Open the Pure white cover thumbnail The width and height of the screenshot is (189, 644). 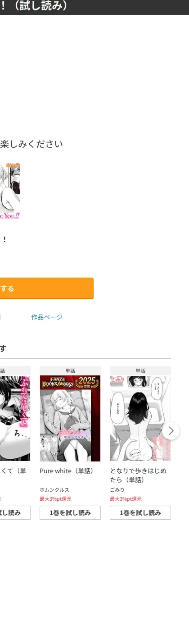coord(70,418)
